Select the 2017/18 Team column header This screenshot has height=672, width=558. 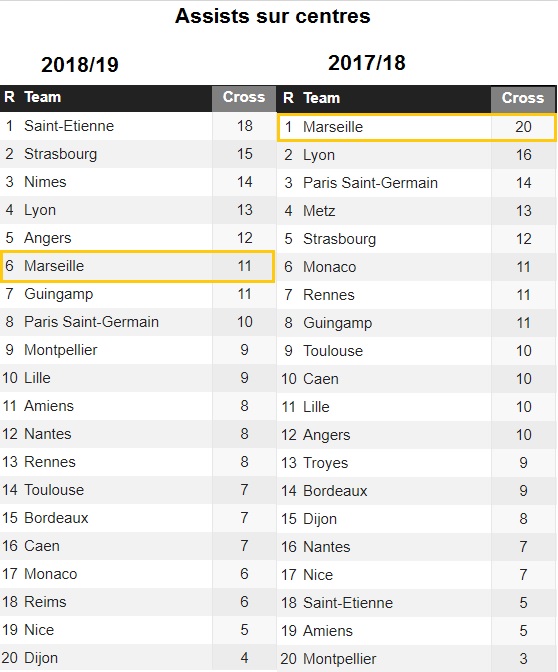pos(322,98)
